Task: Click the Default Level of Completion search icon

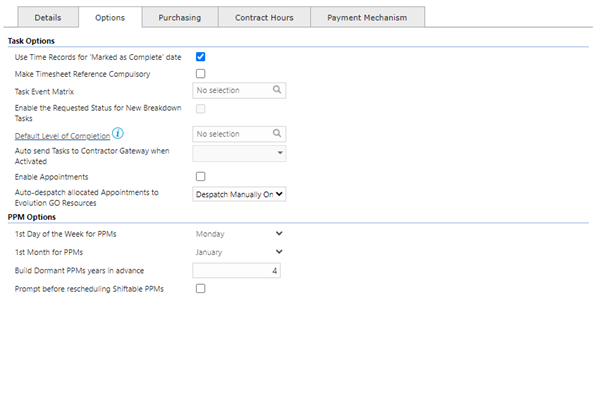Action: [x=277, y=133]
